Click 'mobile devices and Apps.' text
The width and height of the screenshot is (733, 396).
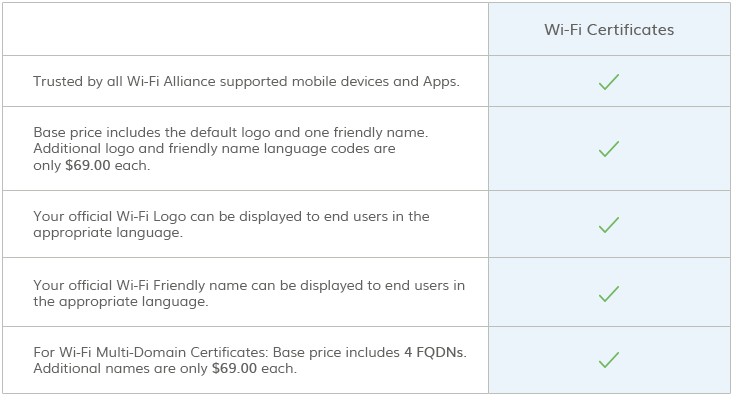(375, 81)
